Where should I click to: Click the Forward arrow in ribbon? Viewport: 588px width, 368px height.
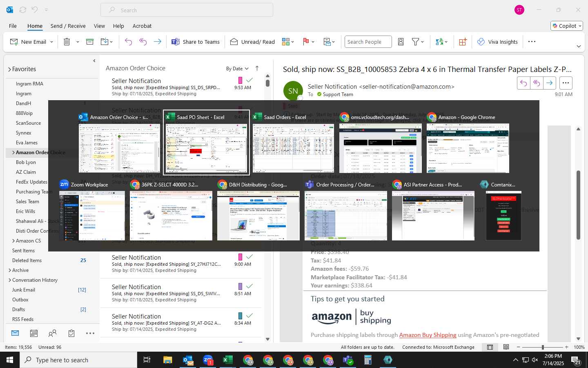click(157, 42)
